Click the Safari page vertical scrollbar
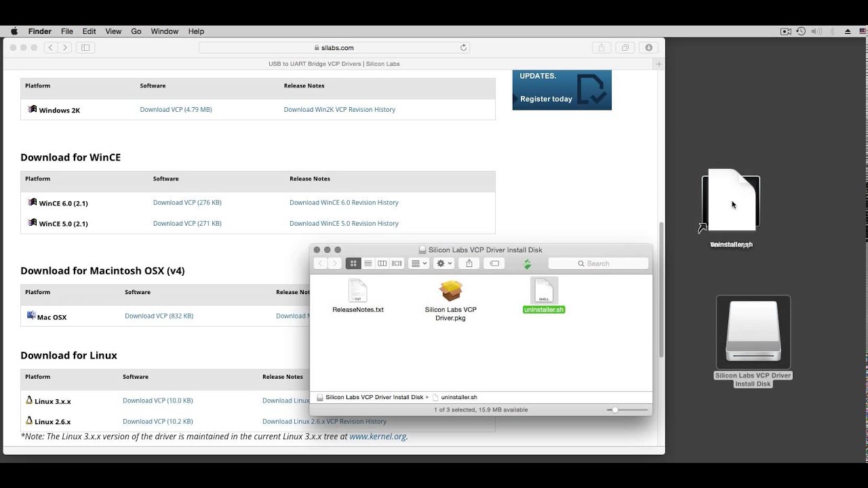 pos(661,289)
